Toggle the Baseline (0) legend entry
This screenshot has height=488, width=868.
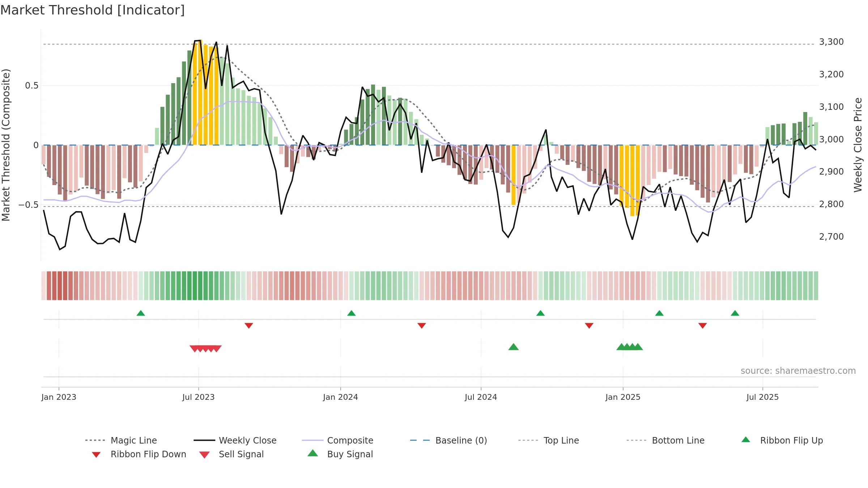tap(448, 440)
